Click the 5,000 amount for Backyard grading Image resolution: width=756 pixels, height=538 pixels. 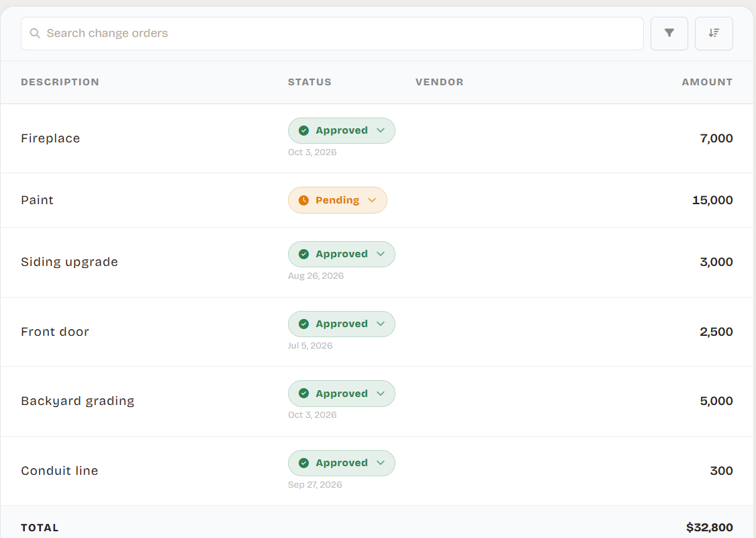(716, 401)
